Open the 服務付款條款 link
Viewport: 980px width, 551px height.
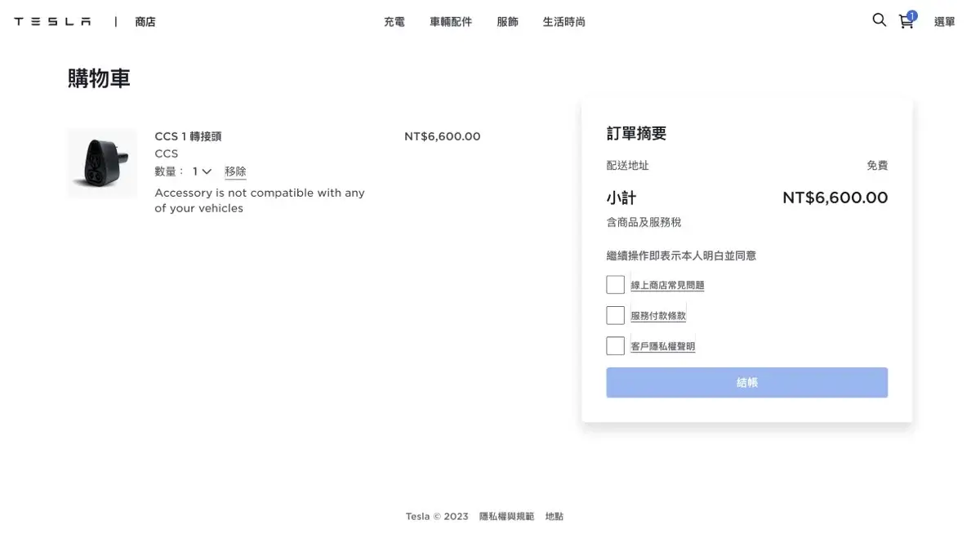(658, 316)
